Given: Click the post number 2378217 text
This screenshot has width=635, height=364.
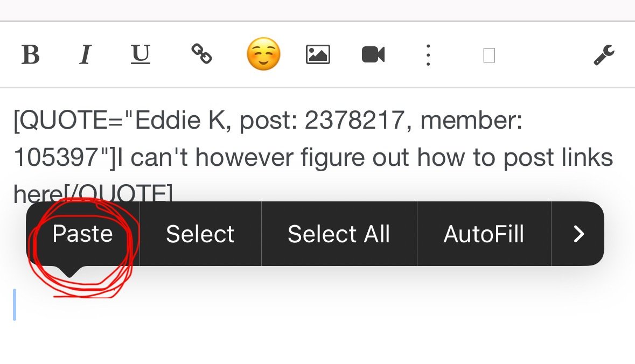Looking at the screenshot, I should [x=354, y=121].
